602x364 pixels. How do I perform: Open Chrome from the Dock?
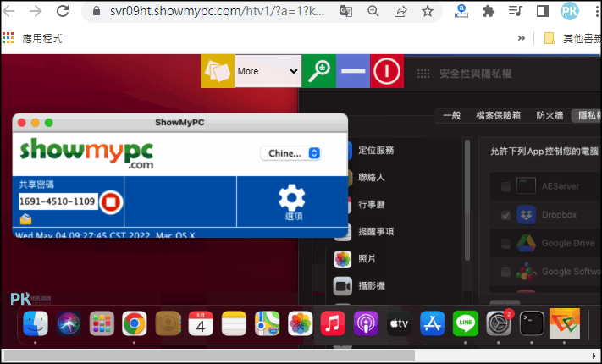point(135,323)
